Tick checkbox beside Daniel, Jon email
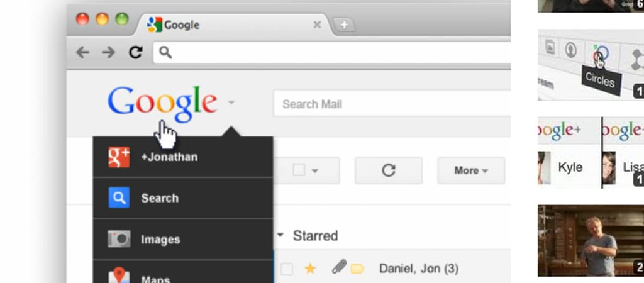Image resolution: width=644 pixels, height=283 pixels. tap(287, 269)
